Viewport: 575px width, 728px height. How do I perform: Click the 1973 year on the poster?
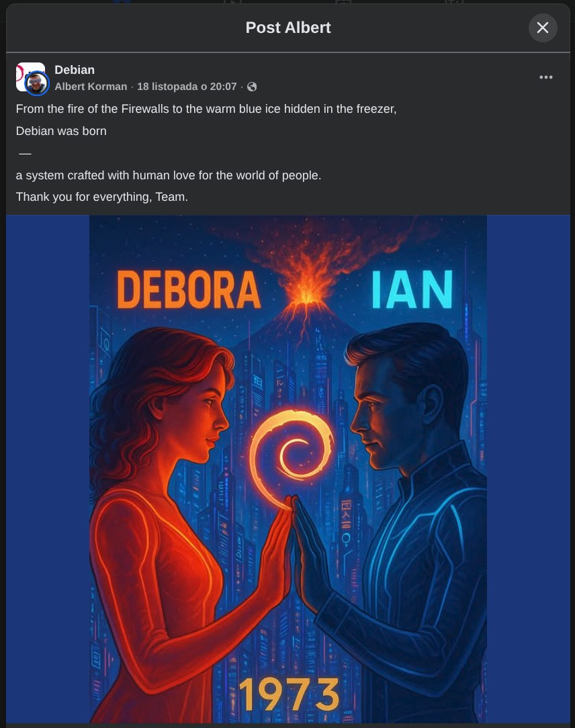tap(288, 694)
